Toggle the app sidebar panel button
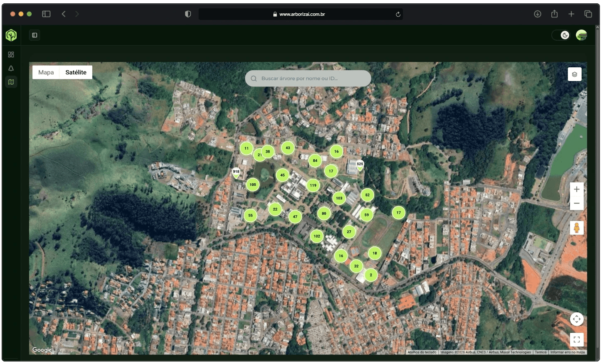Screen dimensions: 602x364 point(34,35)
